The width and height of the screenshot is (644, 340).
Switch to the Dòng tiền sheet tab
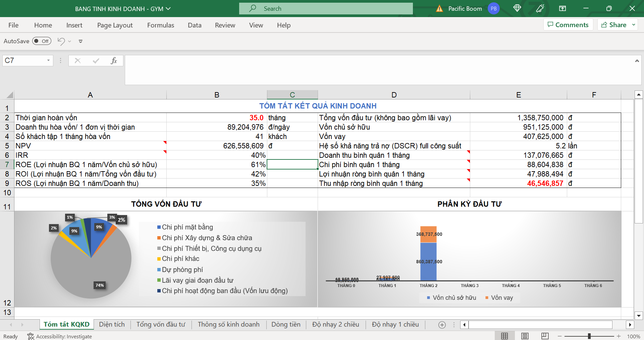[286, 324]
